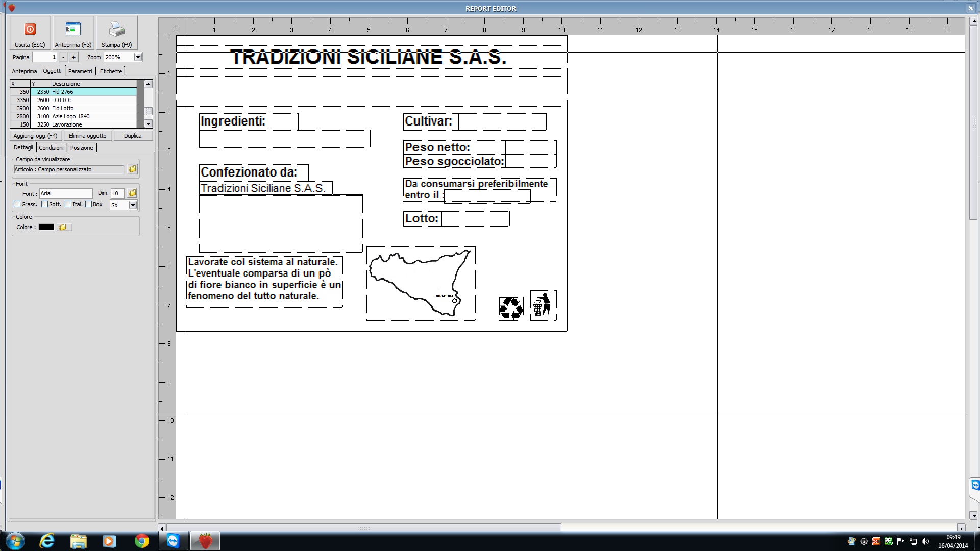Select the Ingredienti: label on canvas

[233, 121]
